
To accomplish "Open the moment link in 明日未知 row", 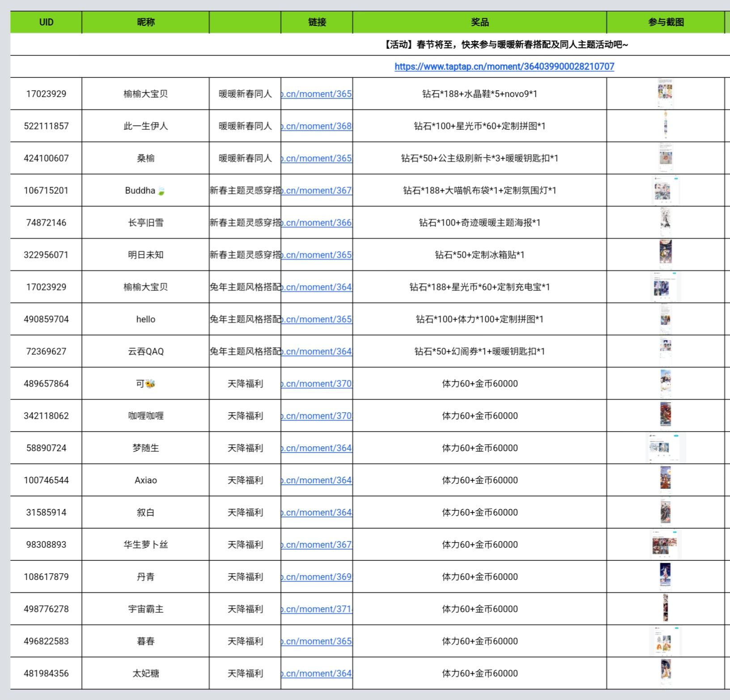I will (317, 255).
